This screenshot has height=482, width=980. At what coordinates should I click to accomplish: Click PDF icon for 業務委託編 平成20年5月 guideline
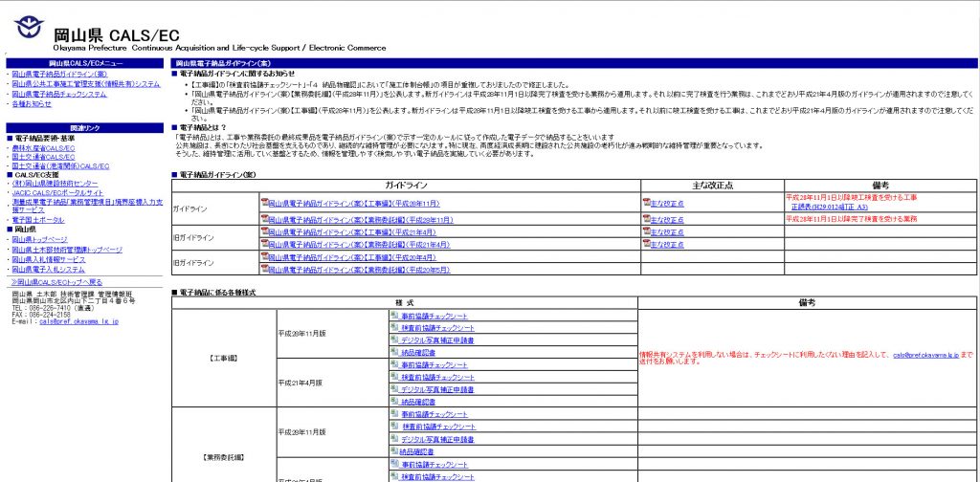[264, 270]
